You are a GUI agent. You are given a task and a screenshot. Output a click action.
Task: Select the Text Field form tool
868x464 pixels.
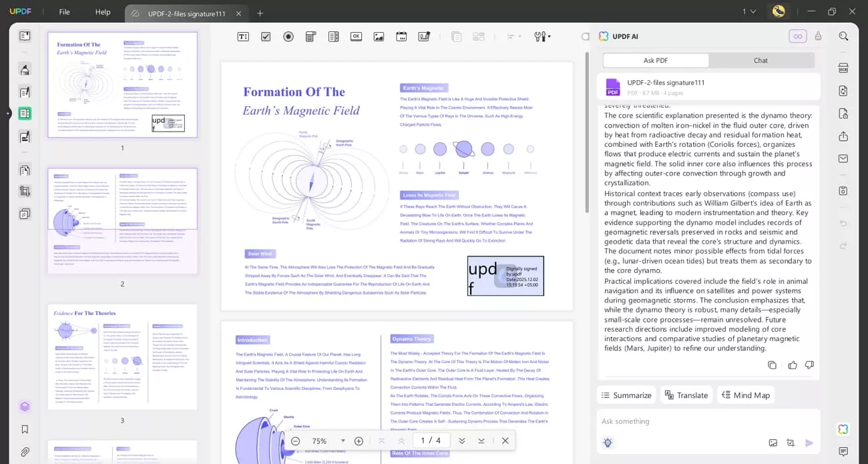(243, 37)
